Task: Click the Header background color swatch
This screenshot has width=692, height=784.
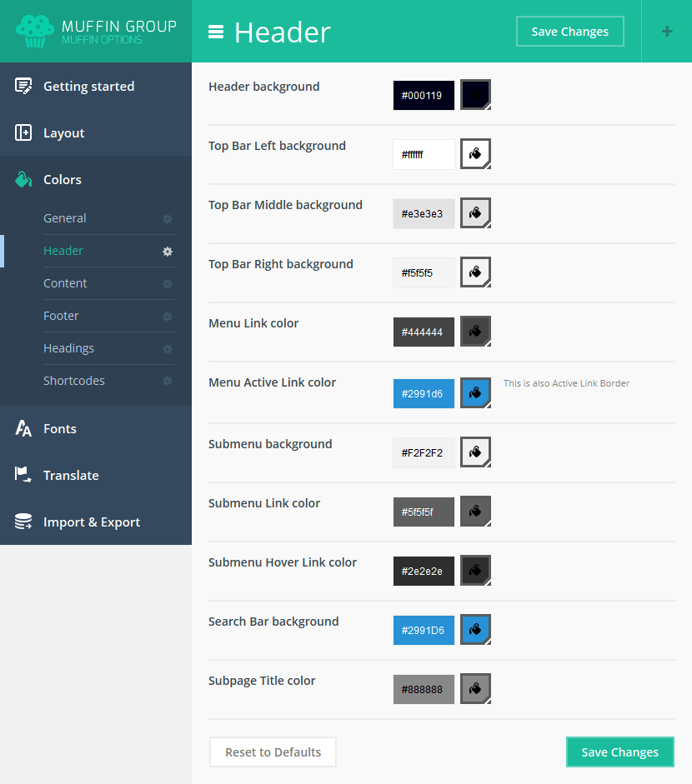Action: [x=475, y=95]
